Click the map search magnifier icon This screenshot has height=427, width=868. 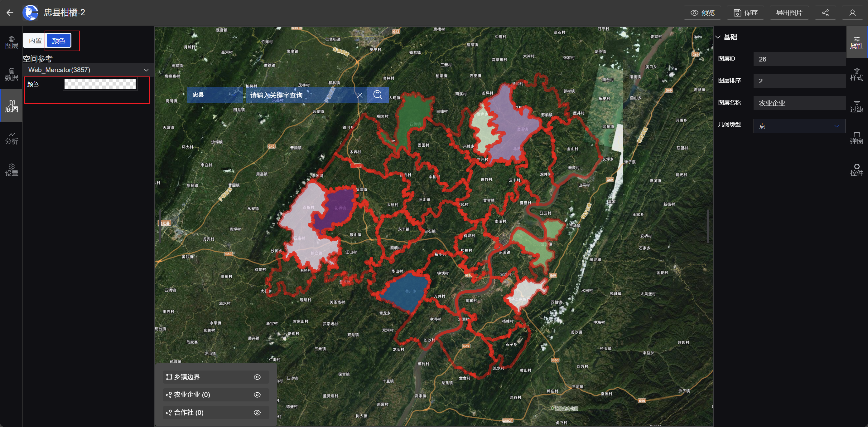point(377,95)
